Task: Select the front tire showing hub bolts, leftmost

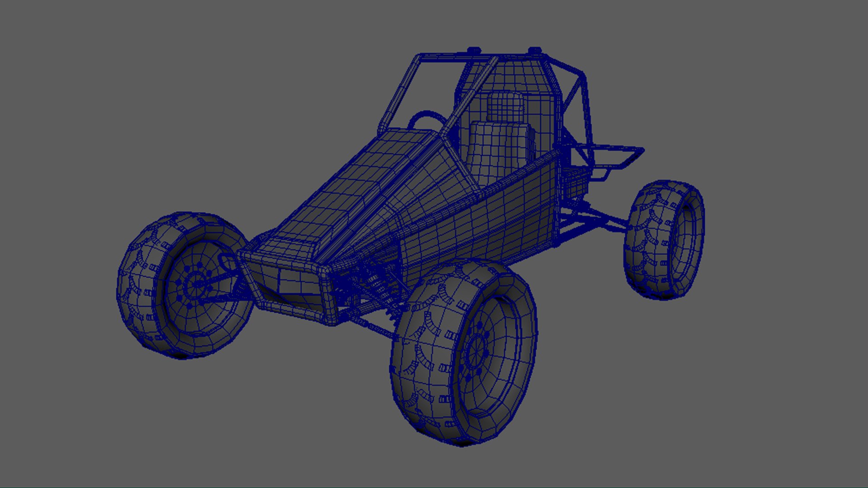Action: pos(184,286)
